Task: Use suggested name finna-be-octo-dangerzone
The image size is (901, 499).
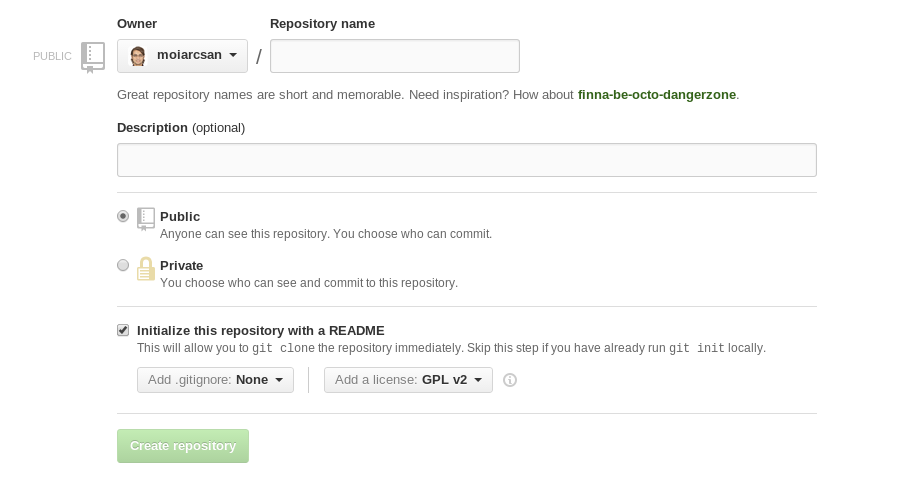Action: click(657, 95)
